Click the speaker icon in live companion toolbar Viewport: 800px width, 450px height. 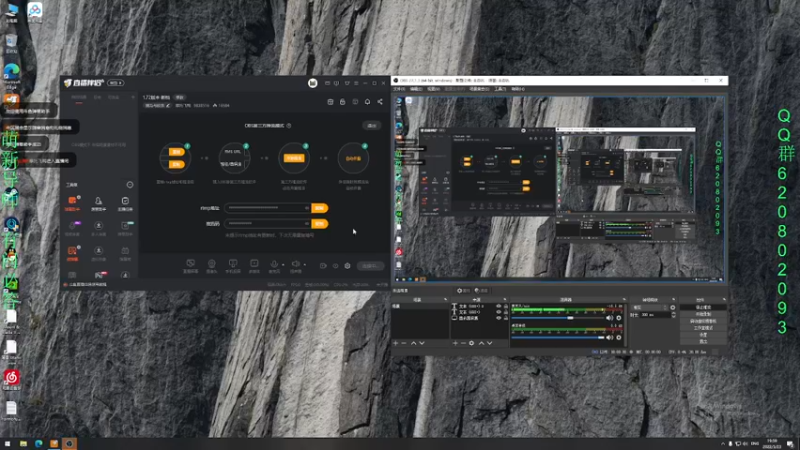295,264
